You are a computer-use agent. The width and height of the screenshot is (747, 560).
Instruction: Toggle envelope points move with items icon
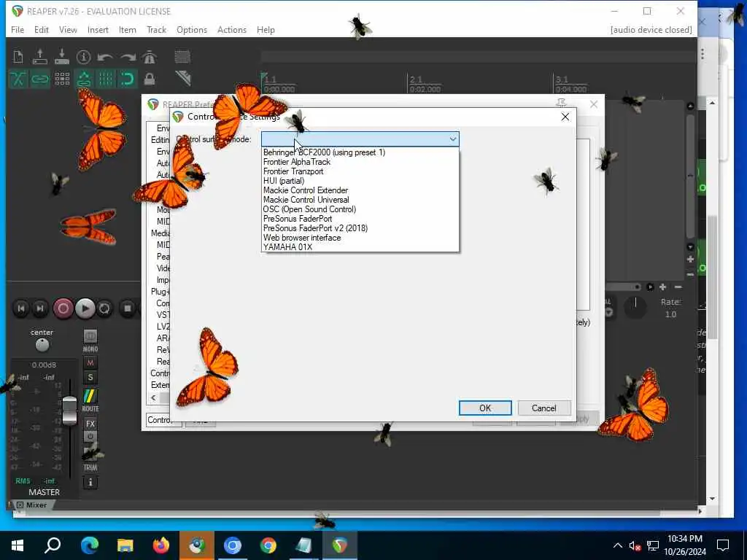click(84, 79)
